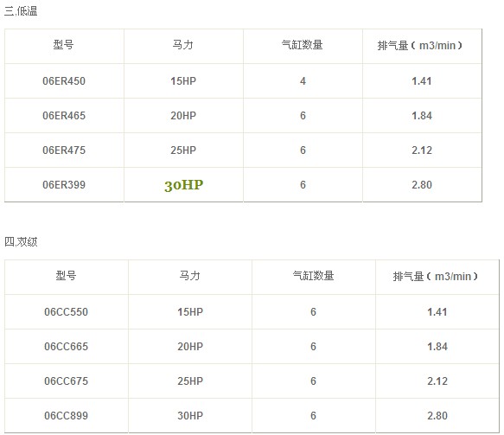Click the 06CC550 model cell

click(67, 312)
